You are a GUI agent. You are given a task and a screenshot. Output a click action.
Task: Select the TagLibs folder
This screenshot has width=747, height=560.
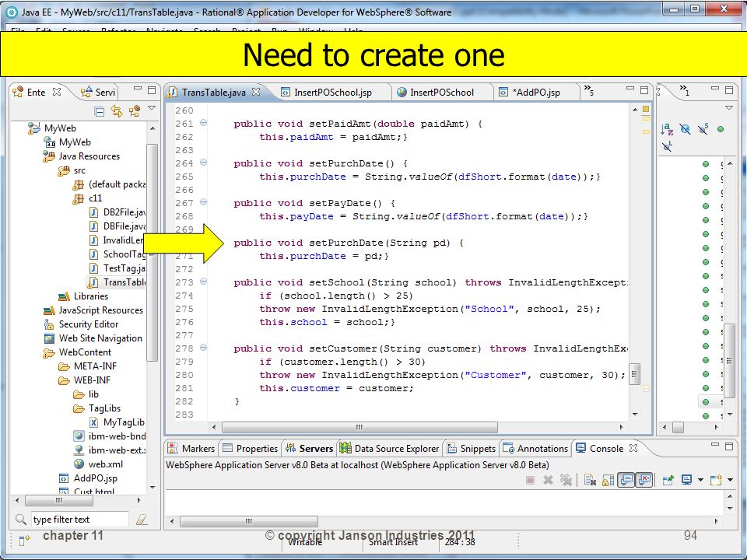96,408
